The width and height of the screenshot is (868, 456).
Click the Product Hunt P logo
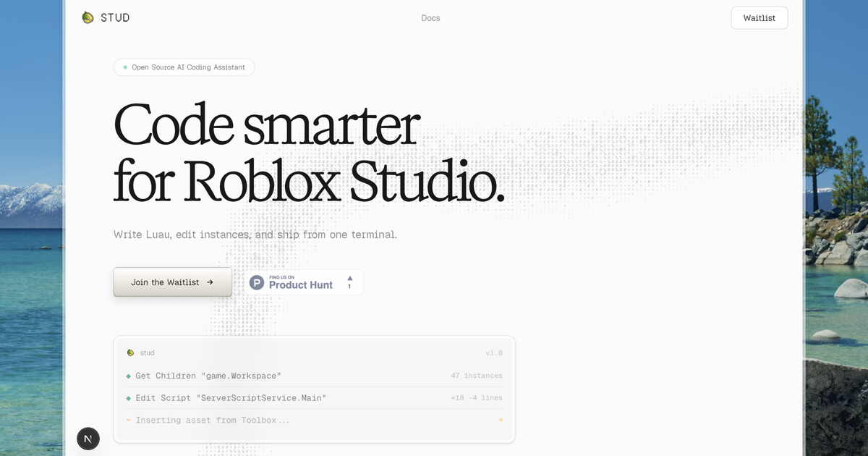(x=257, y=282)
